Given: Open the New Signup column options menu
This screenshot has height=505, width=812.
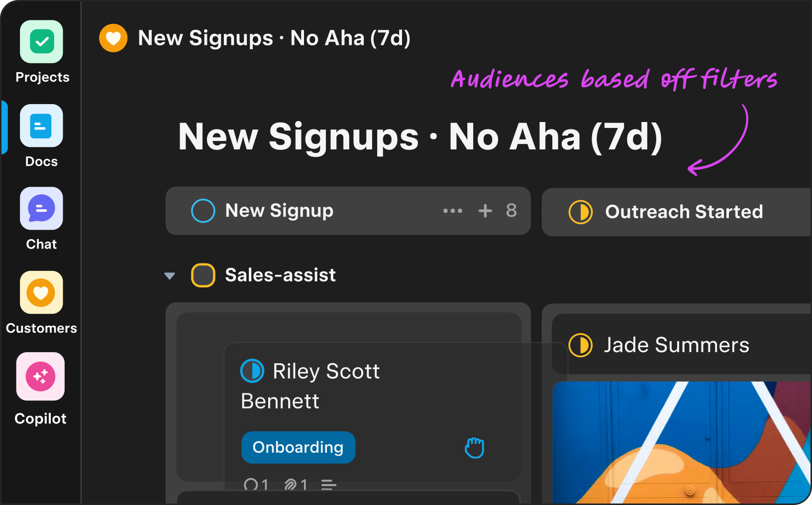Looking at the screenshot, I should pyautogui.click(x=453, y=211).
